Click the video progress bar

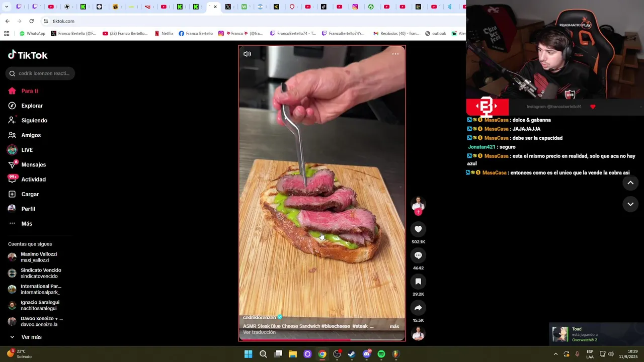[322, 339]
